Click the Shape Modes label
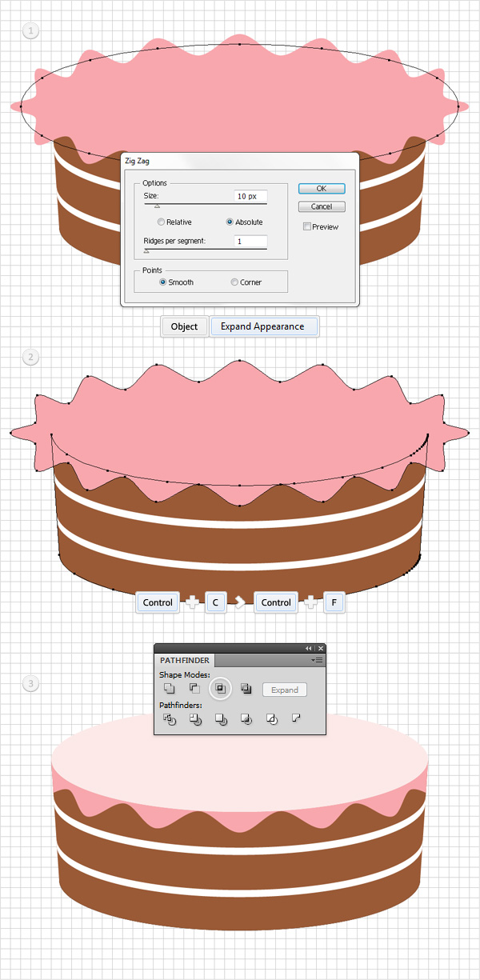The image size is (480, 980). click(x=185, y=675)
